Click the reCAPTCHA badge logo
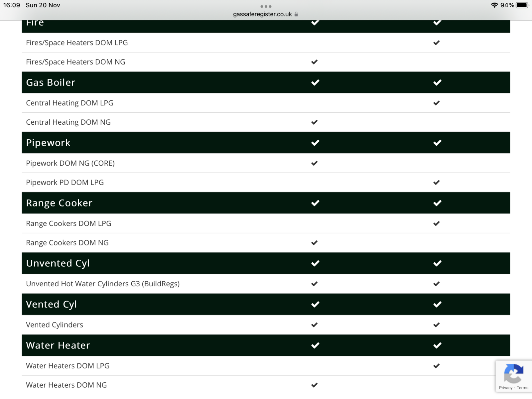The height and width of the screenshot is (399, 532). click(x=514, y=373)
